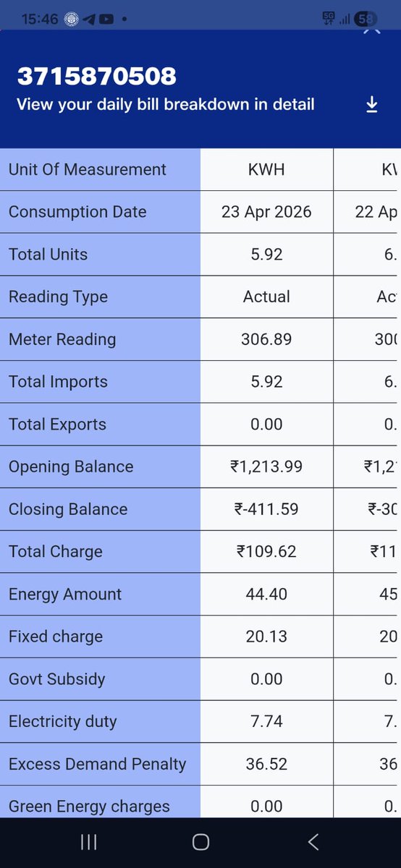
Task: Tap the Meter Reading value 306.89
Action: click(x=266, y=339)
